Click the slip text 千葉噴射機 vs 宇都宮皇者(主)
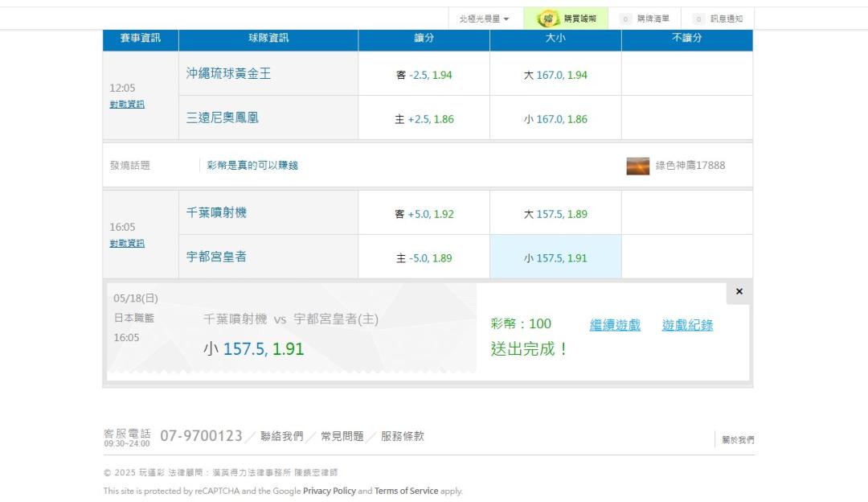 [291, 319]
